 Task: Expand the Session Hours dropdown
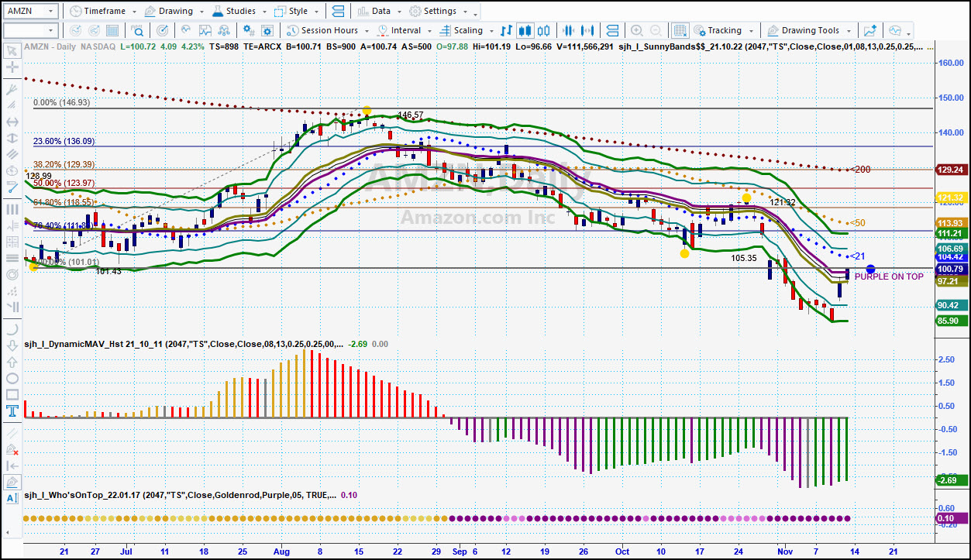coord(366,31)
